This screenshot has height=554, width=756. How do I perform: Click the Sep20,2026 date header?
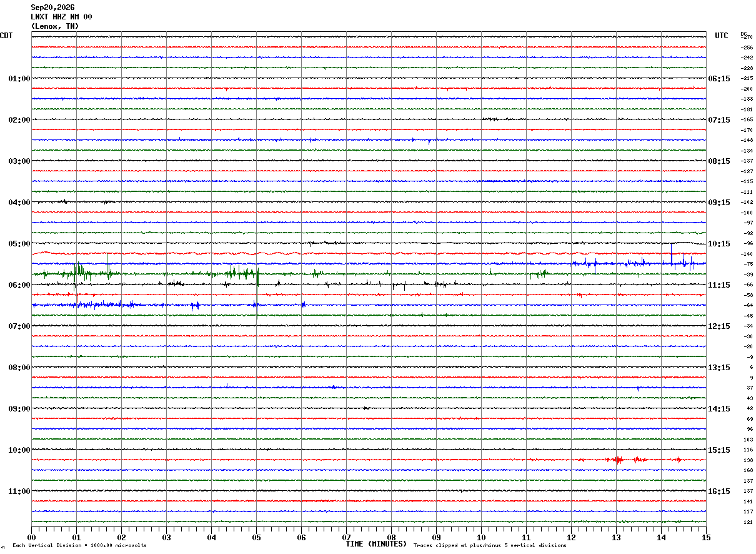coord(52,8)
